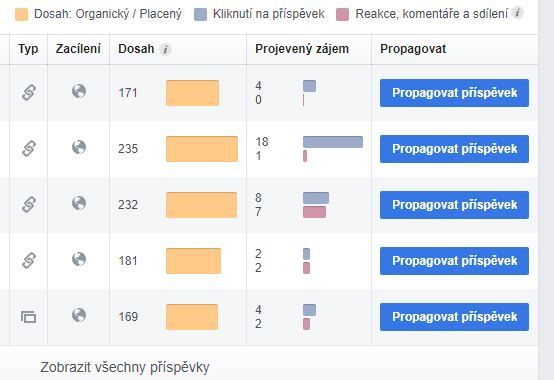
Task: Click the globe targeting icon in the 232 row
Action: (x=79, y=203)
